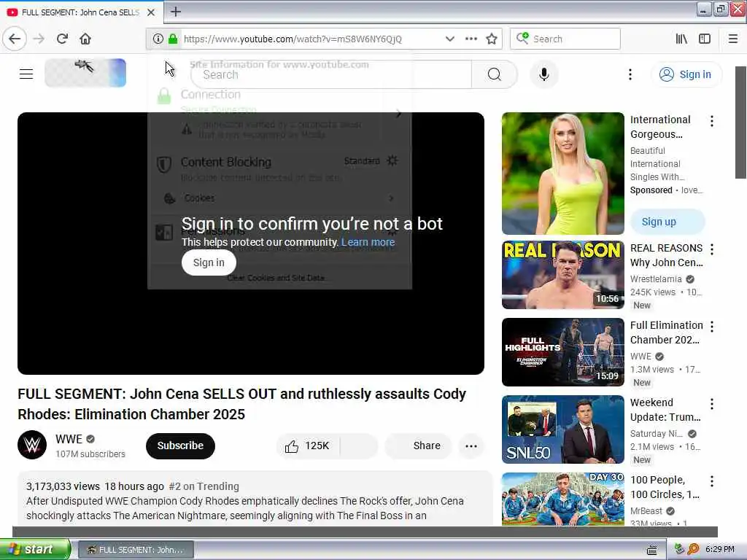Close the John Cena video tab
Image resolution: width=747 pixels, height=560 pixels.
click(151, 12)
